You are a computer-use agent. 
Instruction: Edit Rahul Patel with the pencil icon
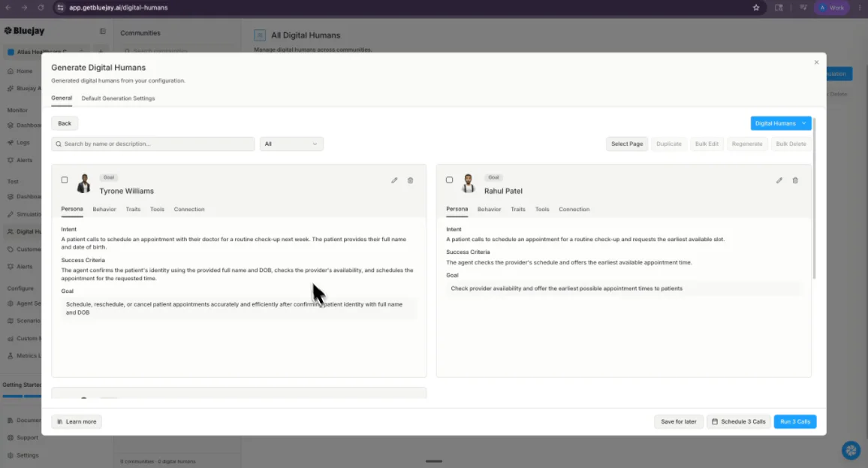[x=779, y=180]
